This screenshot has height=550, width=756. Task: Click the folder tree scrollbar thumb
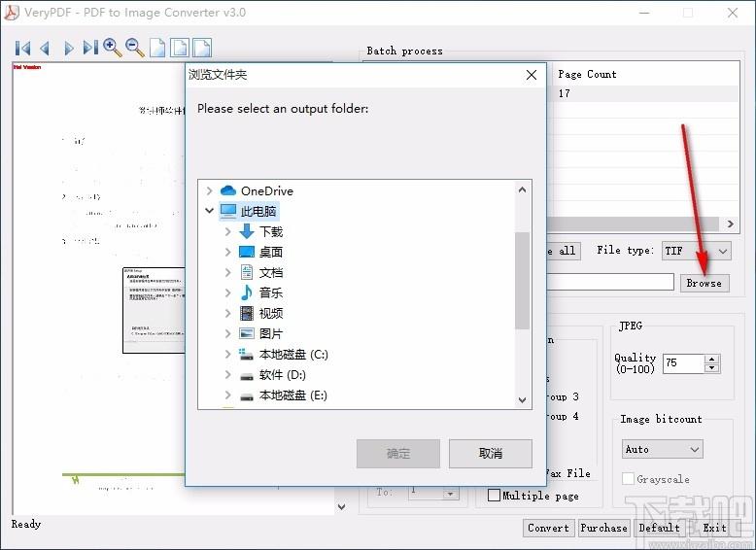click(x=522, y=281)
